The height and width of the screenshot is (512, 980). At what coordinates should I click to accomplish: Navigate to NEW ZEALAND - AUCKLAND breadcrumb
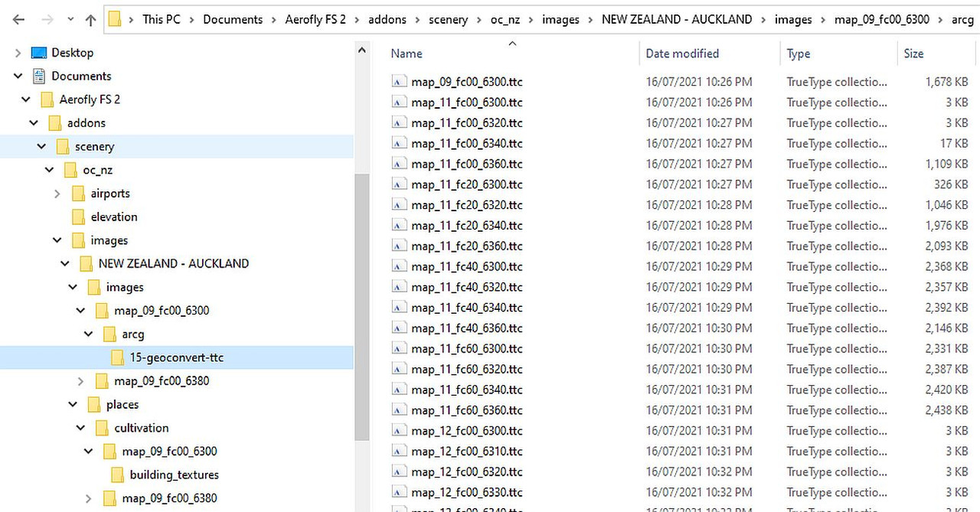click(677, 20)
